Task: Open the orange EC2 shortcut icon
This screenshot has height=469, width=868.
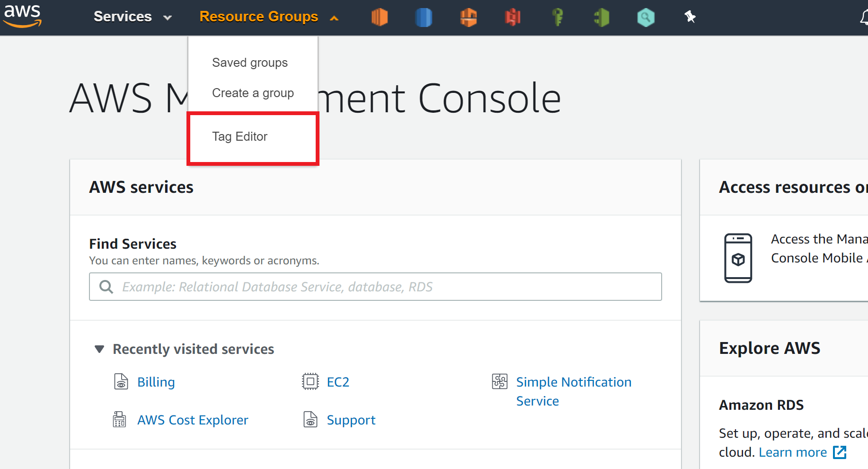Action: [x=379, y=18]
